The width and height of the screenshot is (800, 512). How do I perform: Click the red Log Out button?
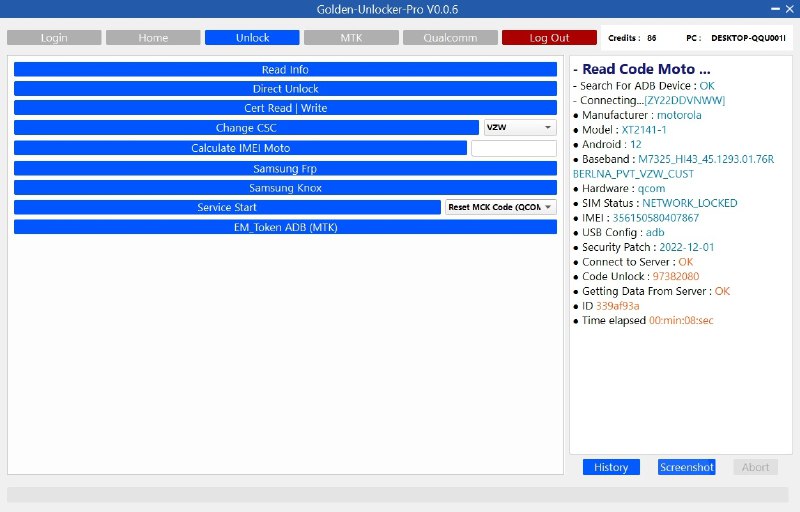549,38
